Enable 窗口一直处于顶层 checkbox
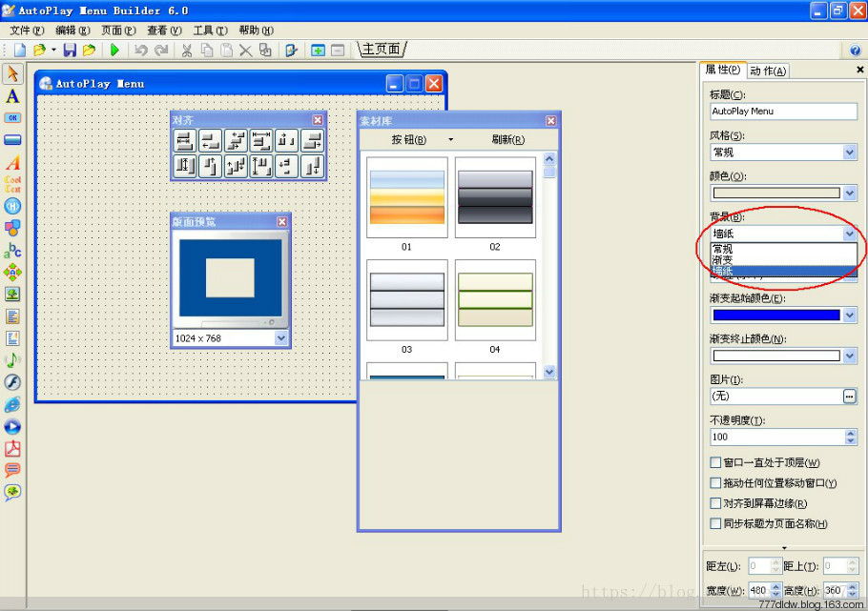Screen dimensions: 868x611 pyautogui.click(x=715, y=462)
